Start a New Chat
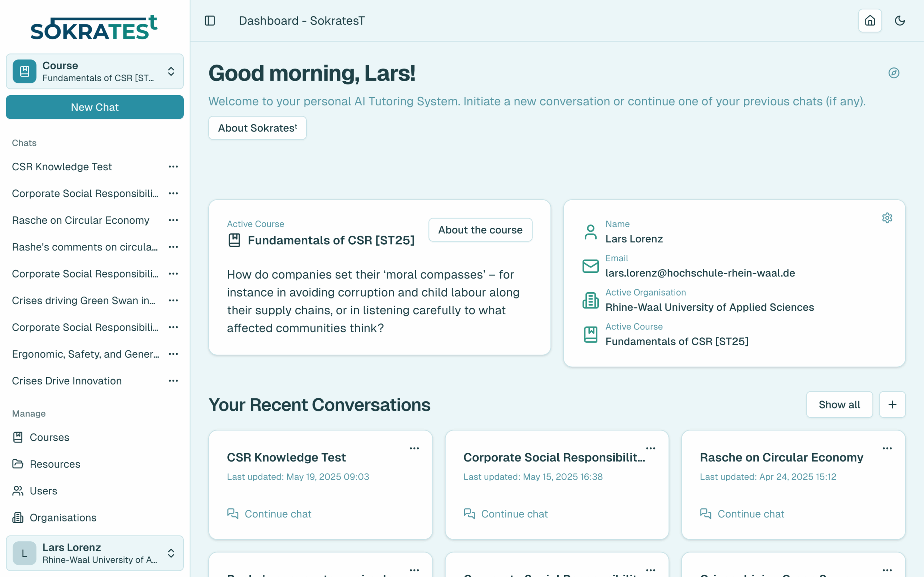924x577 pixels. (x=95, y=107)
